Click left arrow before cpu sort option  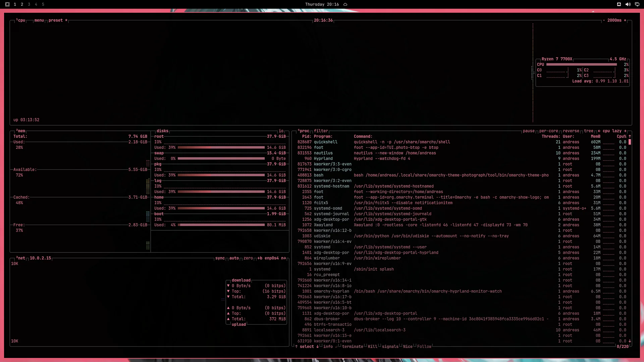pos(599,131)
